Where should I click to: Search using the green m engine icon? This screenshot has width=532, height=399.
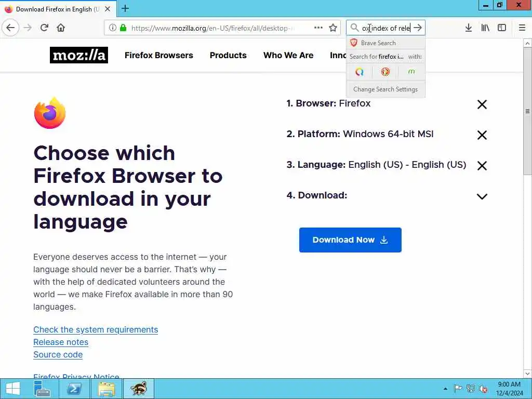(411, 72)
